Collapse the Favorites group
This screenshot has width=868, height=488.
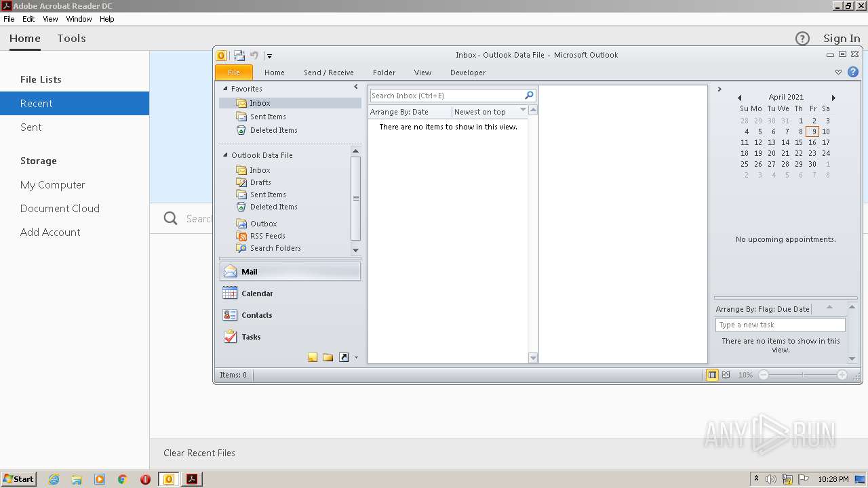pos(226,89)
